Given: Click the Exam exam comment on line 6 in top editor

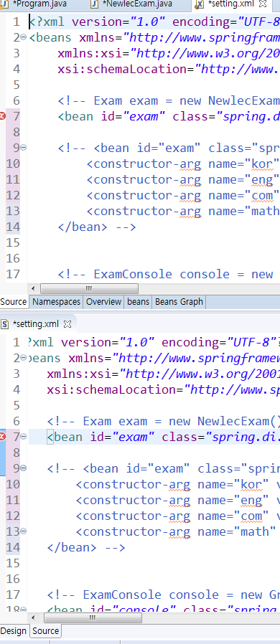Looking at the screenshot, I should pos(169,100).
